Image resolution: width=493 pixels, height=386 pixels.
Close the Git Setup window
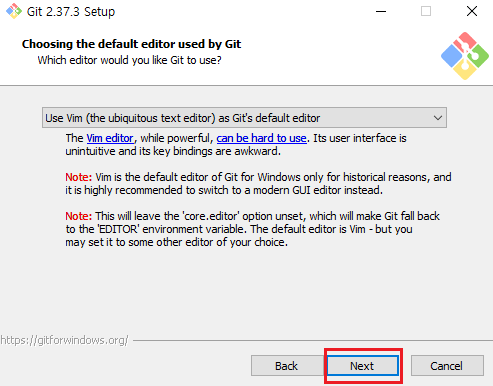click(472, 12)
